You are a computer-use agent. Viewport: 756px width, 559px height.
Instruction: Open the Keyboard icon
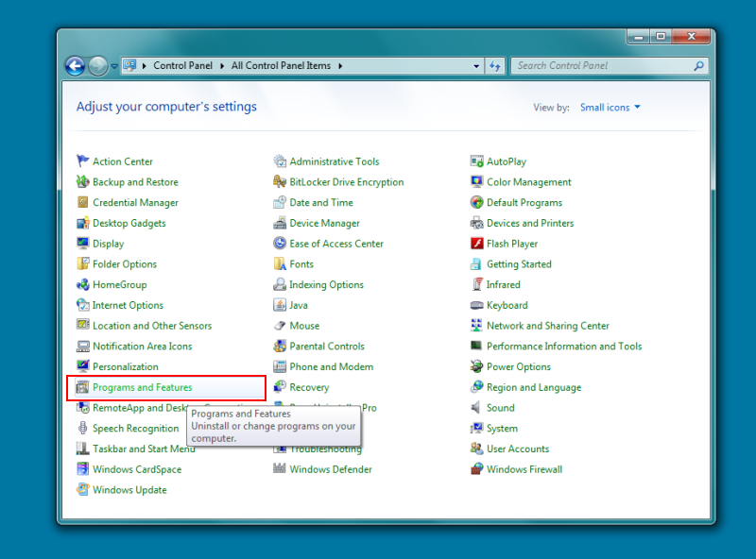[477, 305]
